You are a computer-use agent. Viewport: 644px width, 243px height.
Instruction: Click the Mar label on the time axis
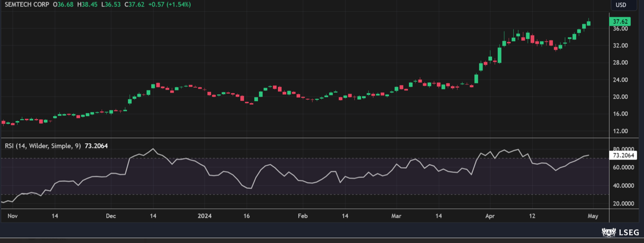pyautogui.click(x=396, y=216)
